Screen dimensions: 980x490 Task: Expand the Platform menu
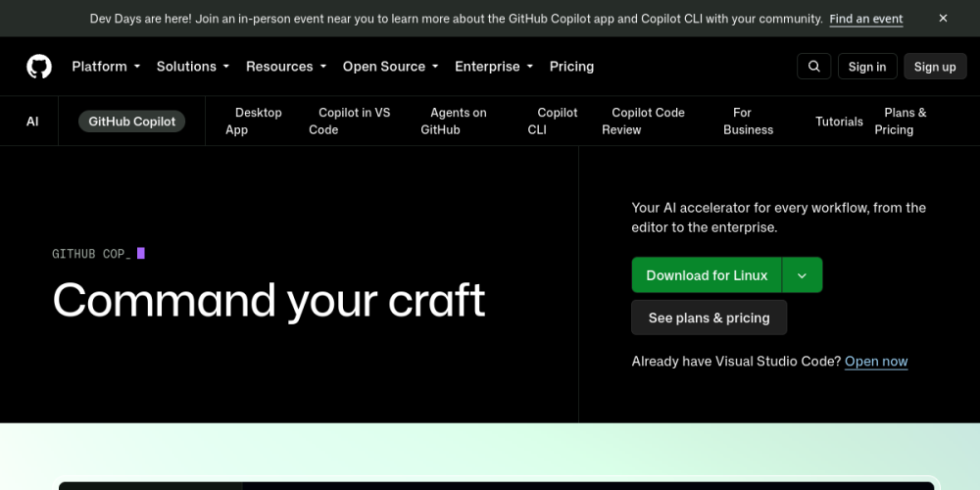(x=106, y=67)
